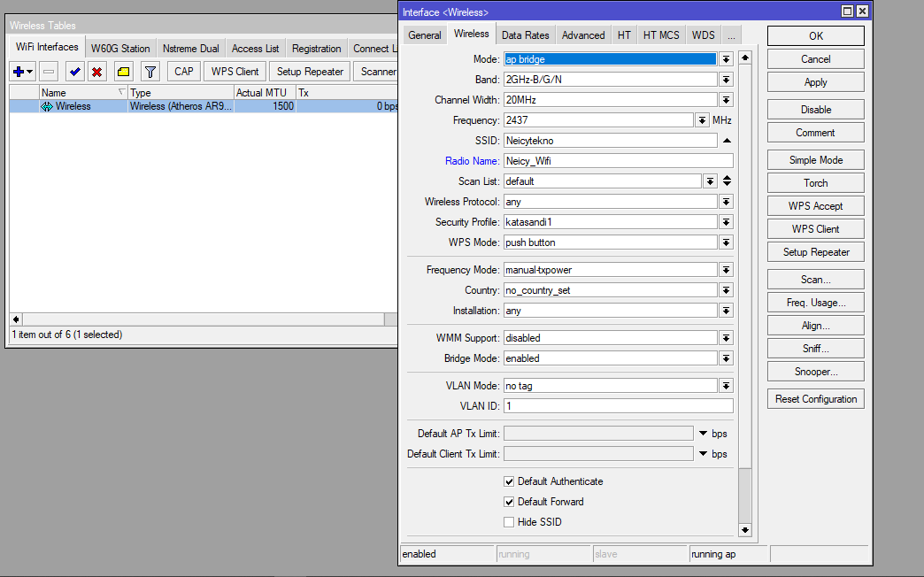Click the Disable button

point(815,110)
